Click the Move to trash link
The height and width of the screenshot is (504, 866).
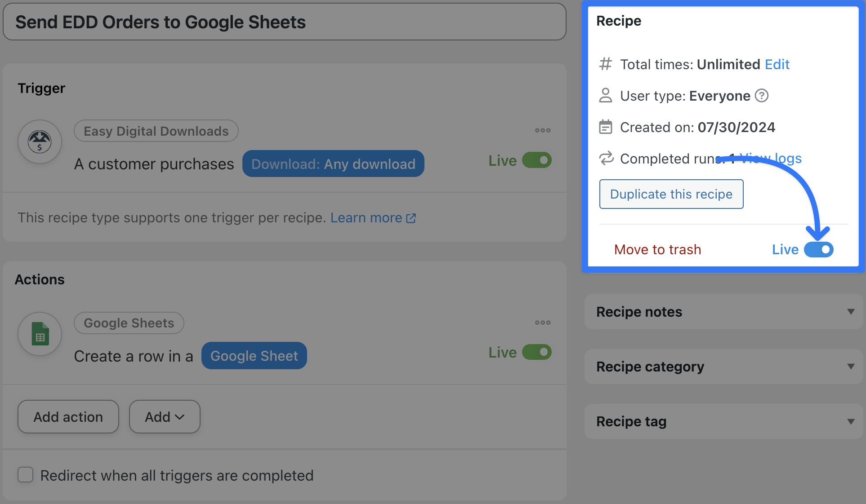click(657, 250)
